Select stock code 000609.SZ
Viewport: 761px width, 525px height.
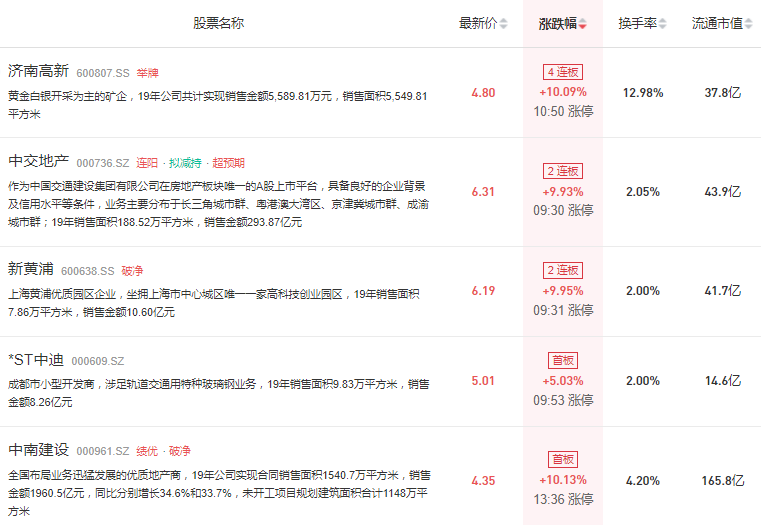click(98, 361)
